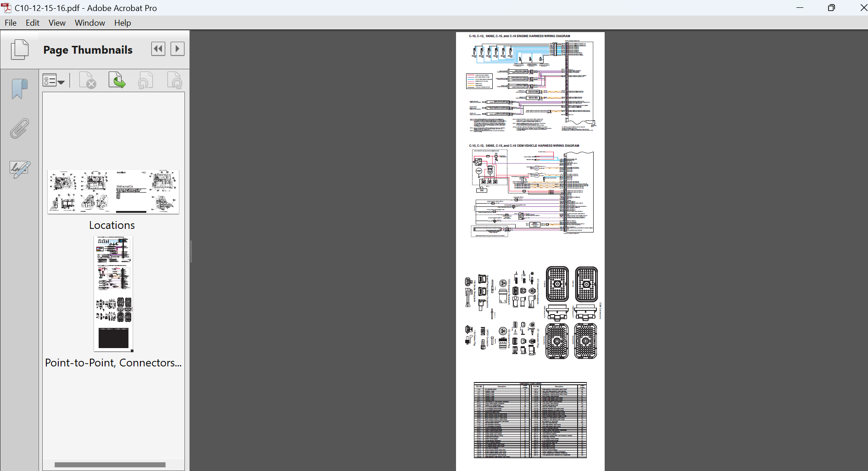Screen dimensions: 868x471
Task: Click the Page Thumbnails panel title
Action: (88, 50)
